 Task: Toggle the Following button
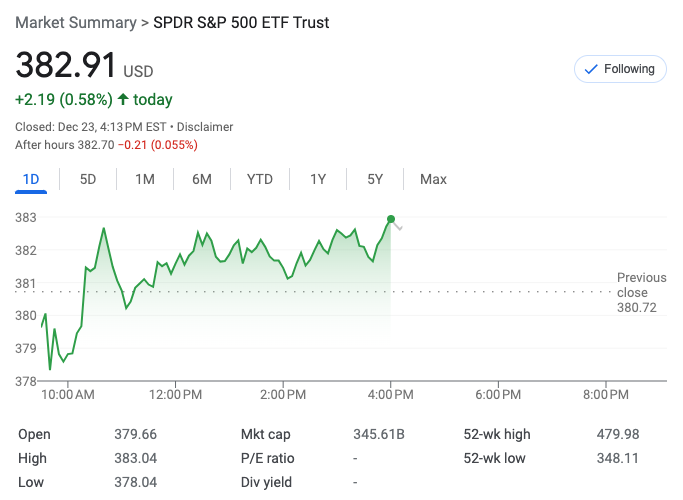click(x=620, y=69)
